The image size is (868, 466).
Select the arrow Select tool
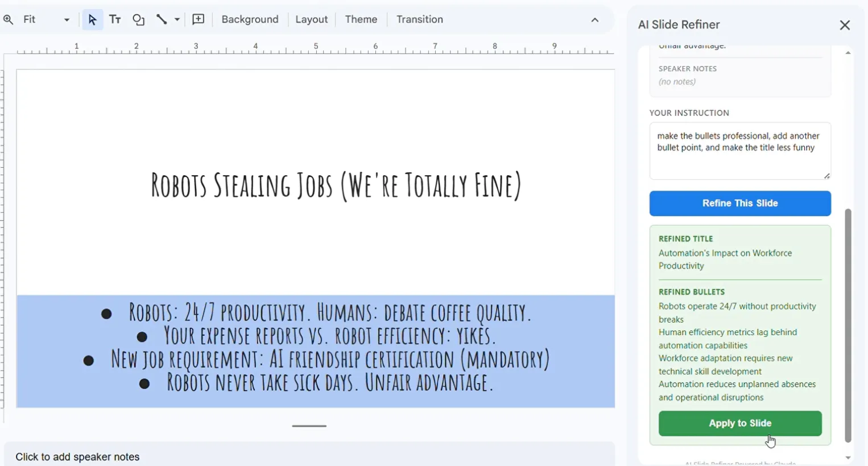(x=92, y=20)
